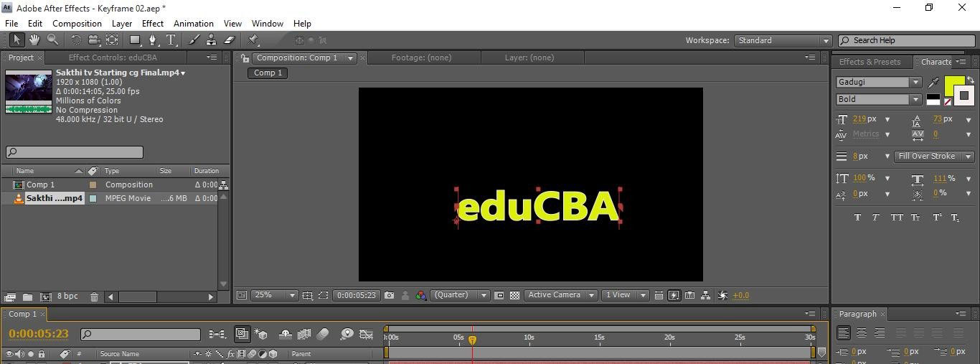Image resolution: width=980 pixels, height=364 pixels.
Task: Select the Zoom magnifier tool
Action: coord(52,40)
